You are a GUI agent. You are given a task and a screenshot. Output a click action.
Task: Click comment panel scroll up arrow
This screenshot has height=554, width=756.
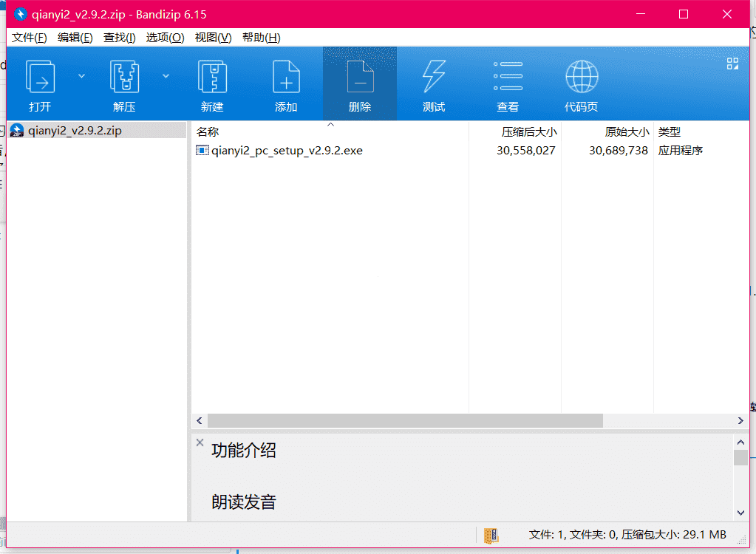(x=740, y=442)
